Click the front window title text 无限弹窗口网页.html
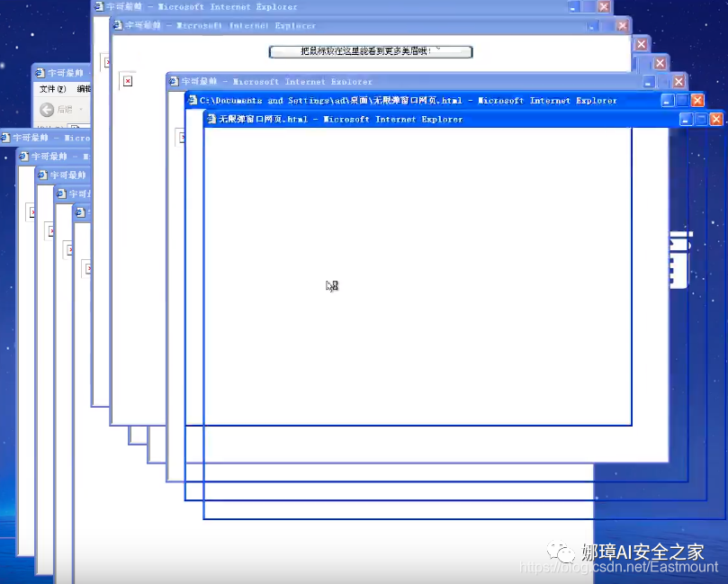Screen dimensions: 728x584 click(x=264, y=120)
